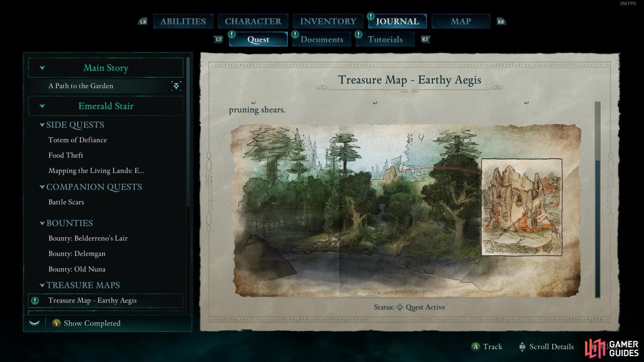Click the closed-eye icon at panel bottom
This screenshot has height=362, width=644.
coord(34,323)
